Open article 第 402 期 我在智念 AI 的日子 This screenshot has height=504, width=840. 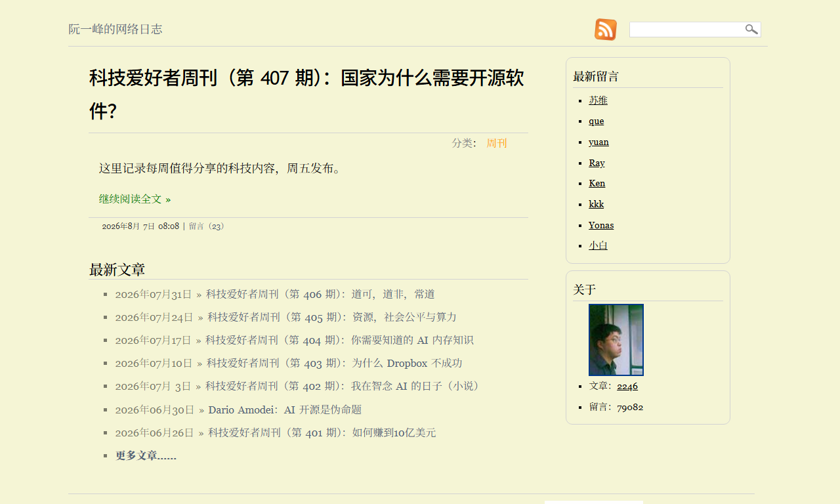click(344, 386)
